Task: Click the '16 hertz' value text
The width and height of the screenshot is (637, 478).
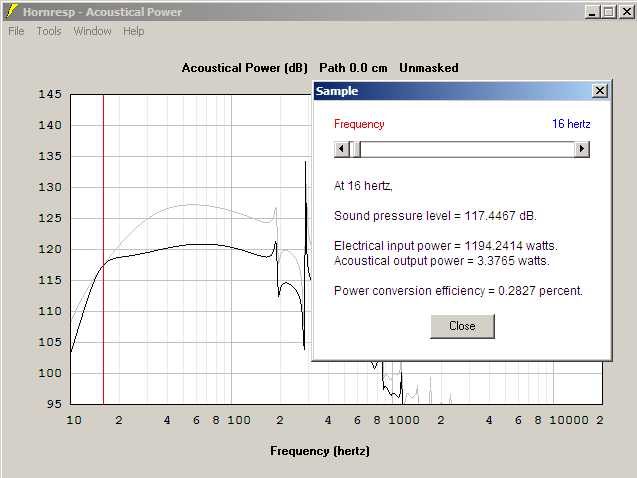Action: (x=571, y=124)
